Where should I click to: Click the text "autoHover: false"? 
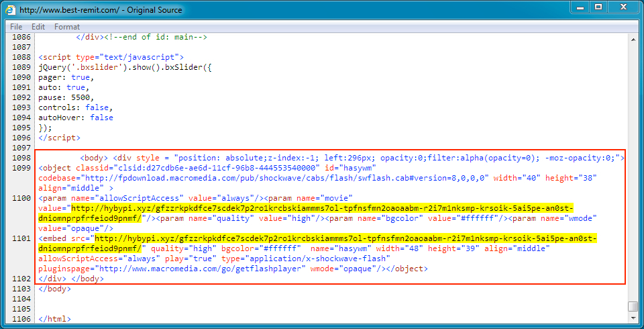click(x=76, y=117)
